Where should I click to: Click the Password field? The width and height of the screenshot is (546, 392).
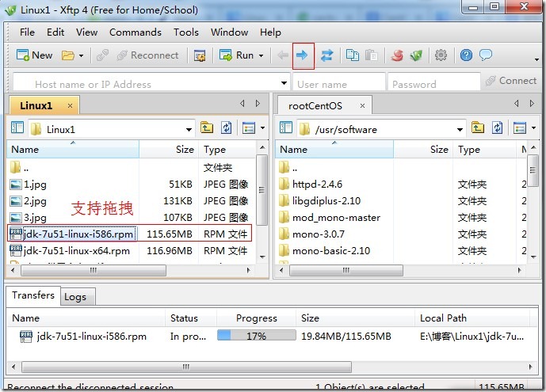point(434,83)
